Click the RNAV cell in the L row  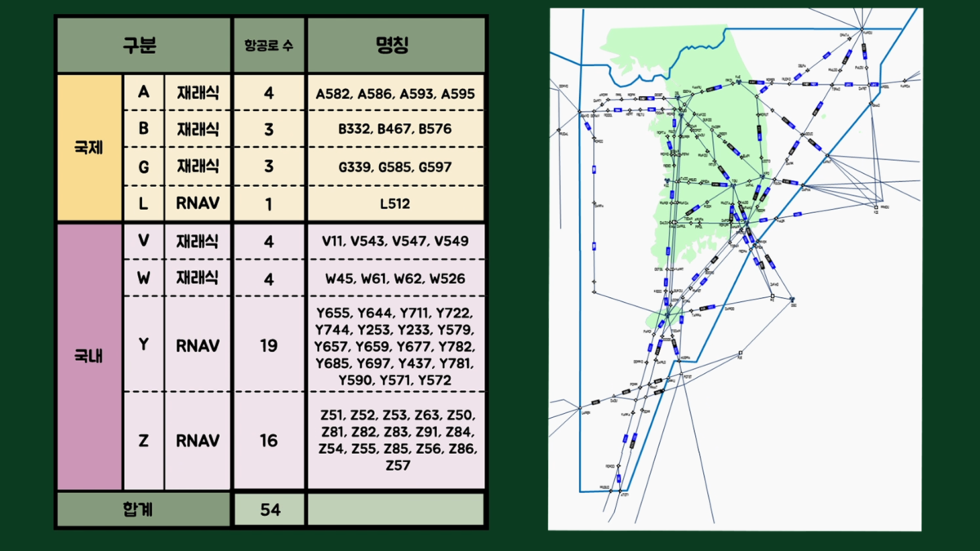198,203
